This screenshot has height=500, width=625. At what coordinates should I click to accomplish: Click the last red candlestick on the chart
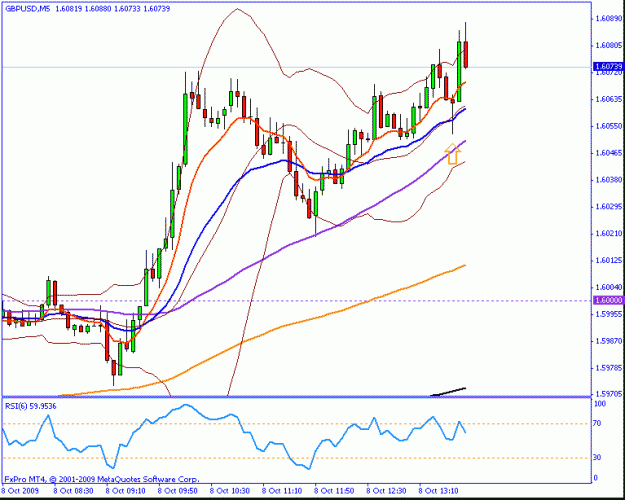click(466, 54)
